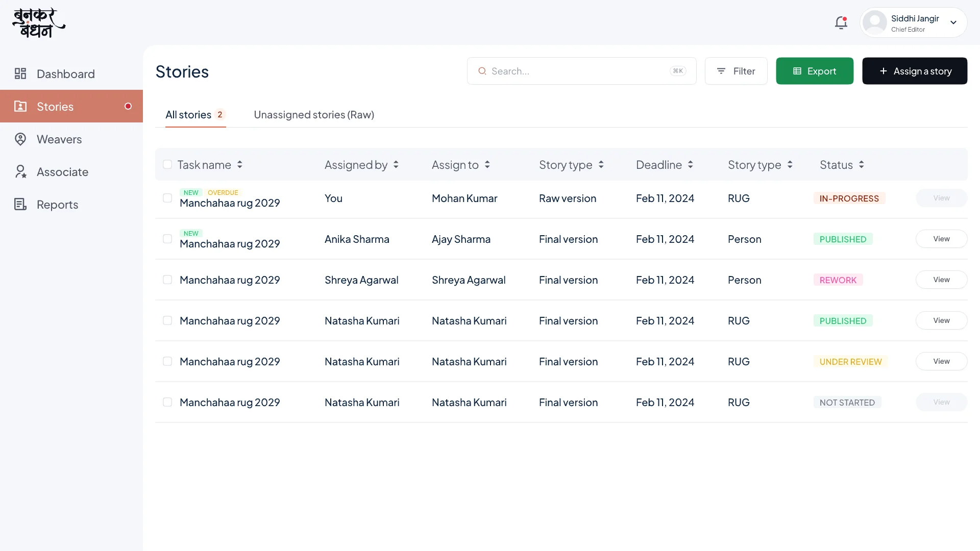This screenshot has height=551, width=980.
Task: Click the Weavers location-person icon
Action: [20, 139]
